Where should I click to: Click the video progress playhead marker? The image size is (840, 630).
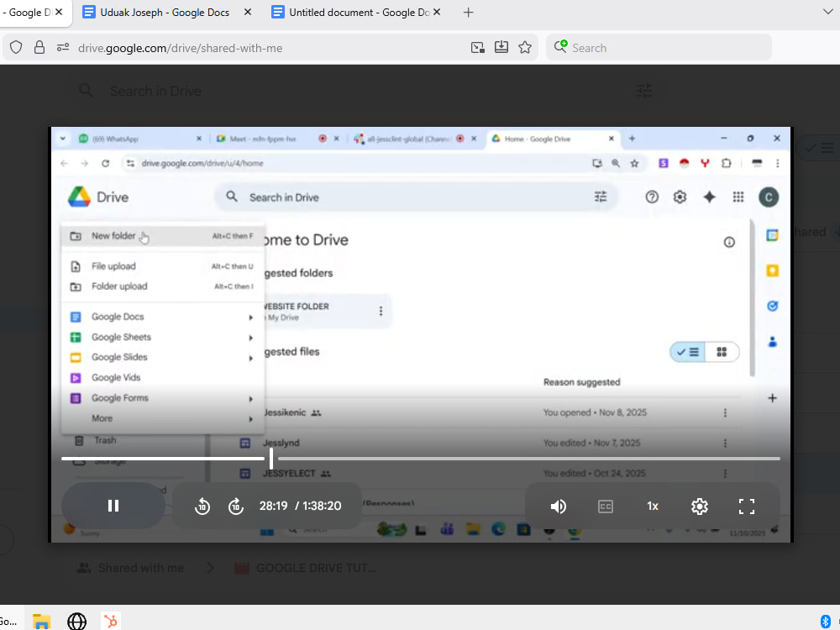tap(271, 459)
